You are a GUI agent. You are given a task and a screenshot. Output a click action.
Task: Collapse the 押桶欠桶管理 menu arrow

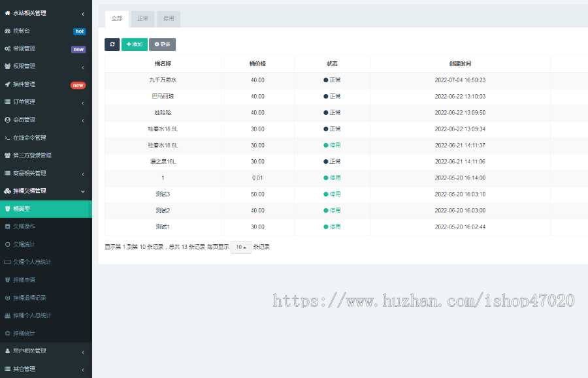[x=83, y=192]
